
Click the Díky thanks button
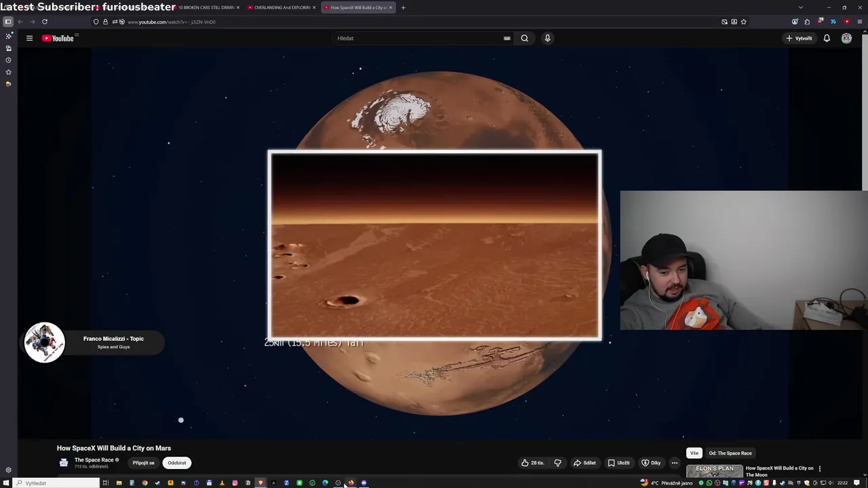(651, 463)
